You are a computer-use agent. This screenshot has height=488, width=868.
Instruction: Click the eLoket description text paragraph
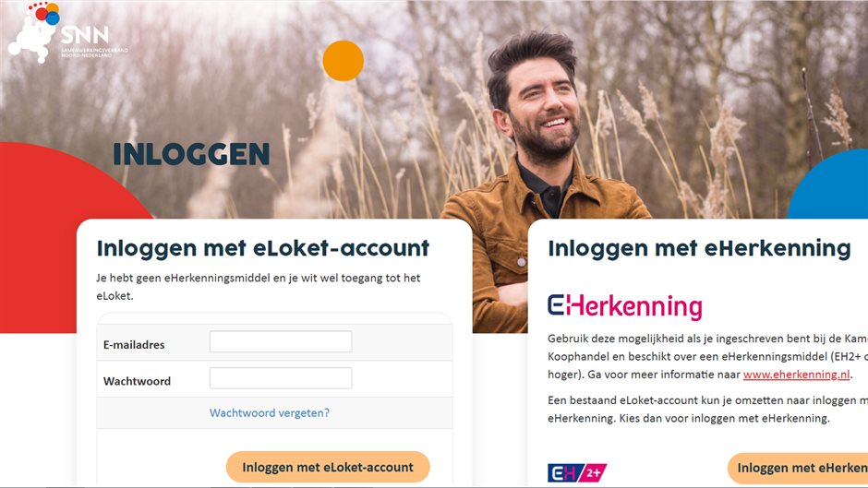click(x=259, y=287)
